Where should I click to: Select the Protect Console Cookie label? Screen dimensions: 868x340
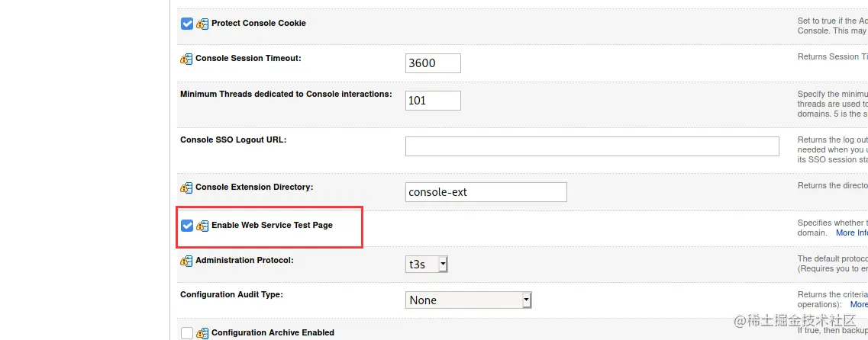point(259,23)
